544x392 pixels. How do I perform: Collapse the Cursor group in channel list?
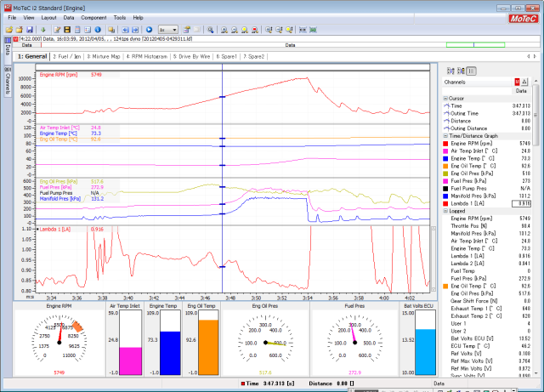[445, 99]
